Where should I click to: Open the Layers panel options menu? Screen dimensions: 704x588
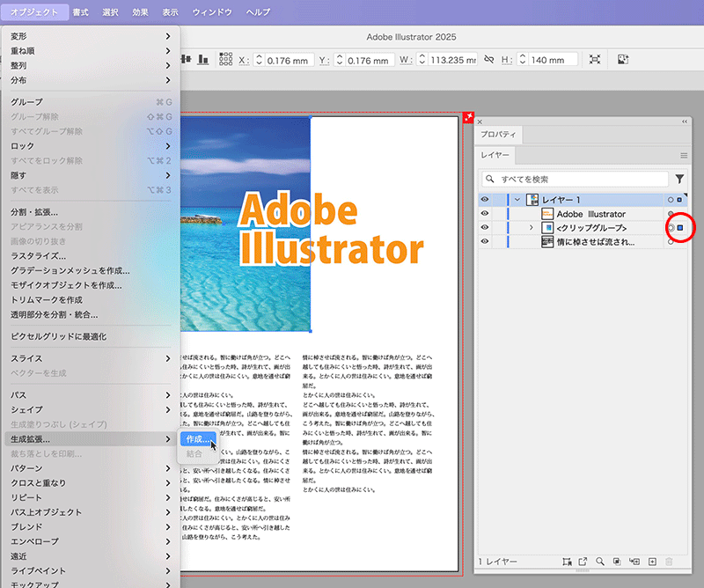pos(684,156)
